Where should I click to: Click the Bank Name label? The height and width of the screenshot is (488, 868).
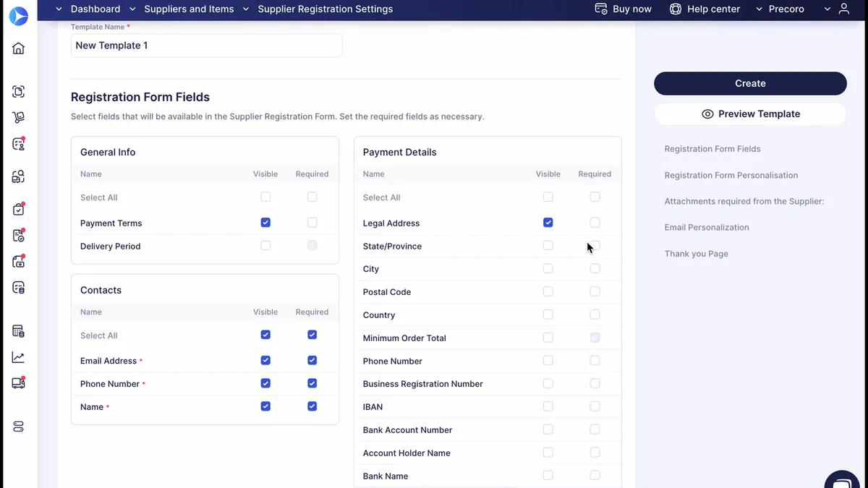point(386,476)
